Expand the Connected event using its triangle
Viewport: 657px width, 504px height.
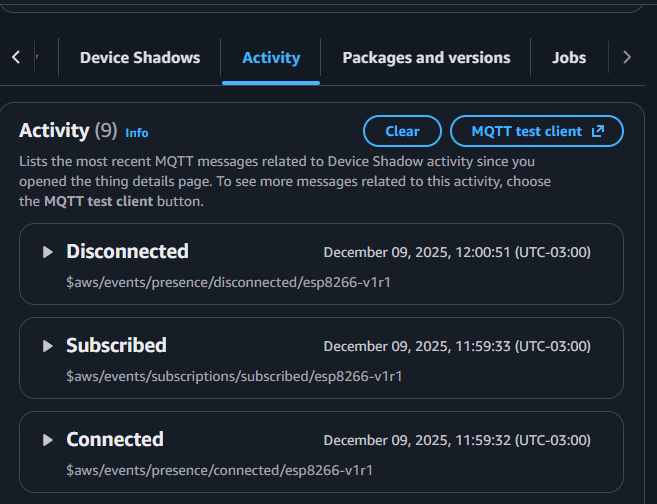tap(47, 440)
